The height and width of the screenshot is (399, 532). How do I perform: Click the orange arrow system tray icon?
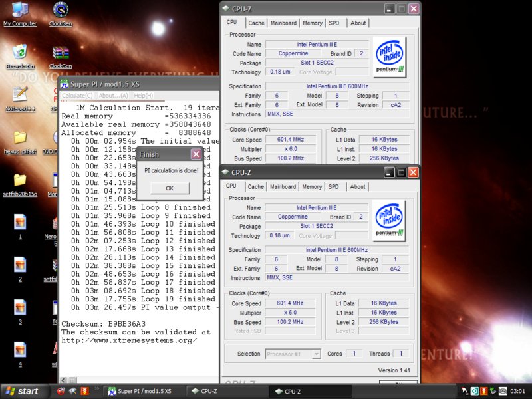(x=484, y=391)
